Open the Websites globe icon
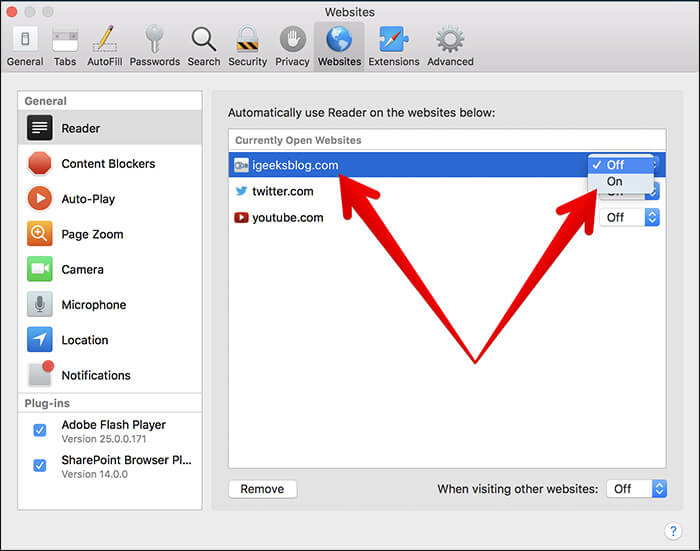 (x=339, y=39)
